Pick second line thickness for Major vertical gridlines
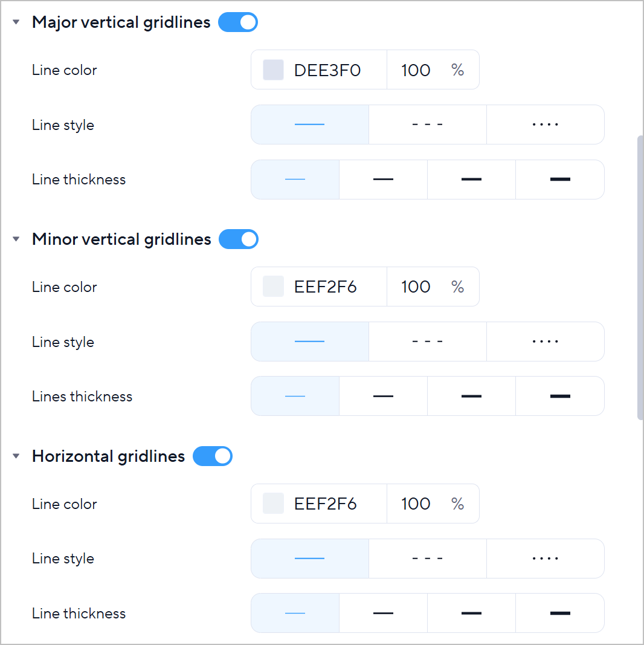Screen dimensions: 644x645 383,180
